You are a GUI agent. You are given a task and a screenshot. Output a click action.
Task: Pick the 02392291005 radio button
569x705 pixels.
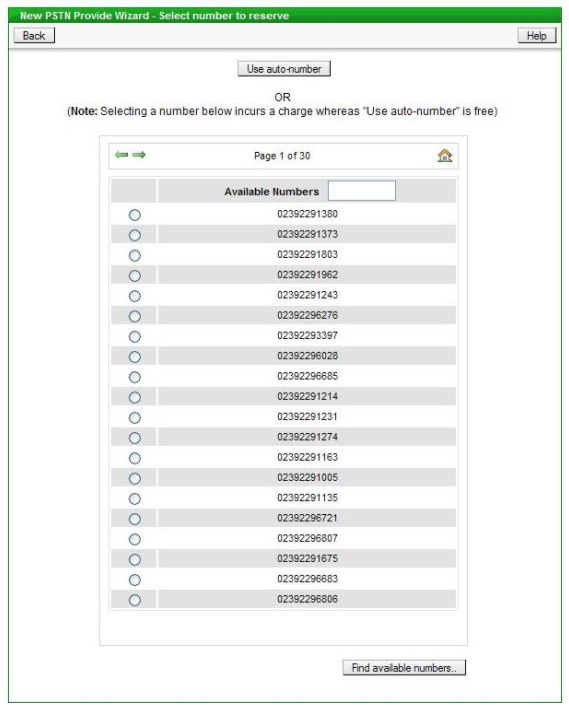135,478
